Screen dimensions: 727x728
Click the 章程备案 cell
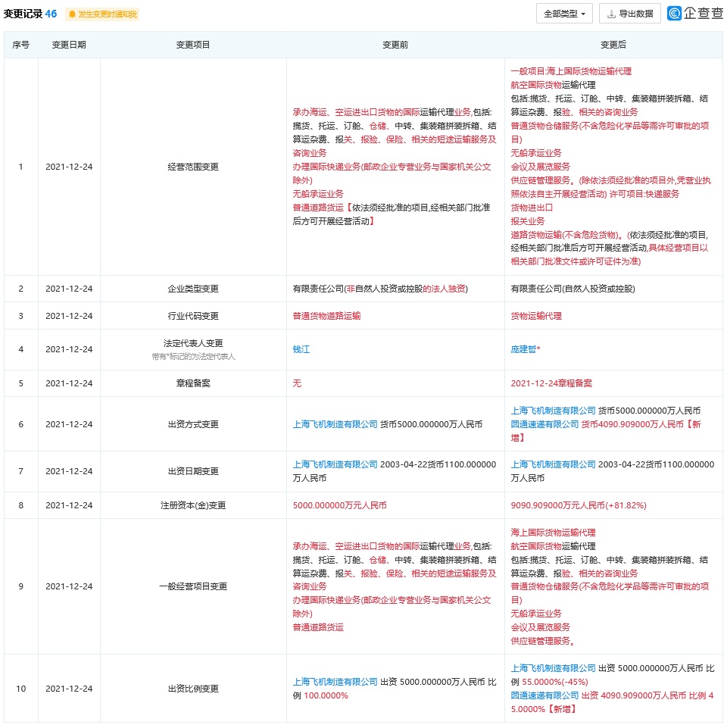point(193,383)
